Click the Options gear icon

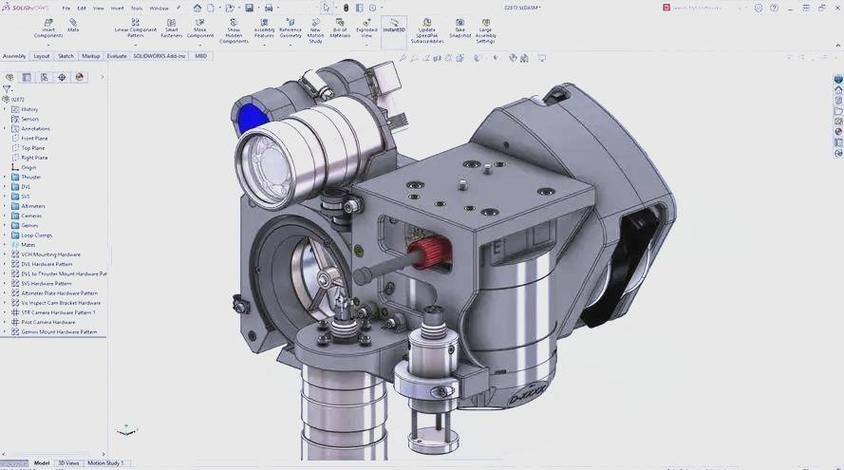click(372, 8)
